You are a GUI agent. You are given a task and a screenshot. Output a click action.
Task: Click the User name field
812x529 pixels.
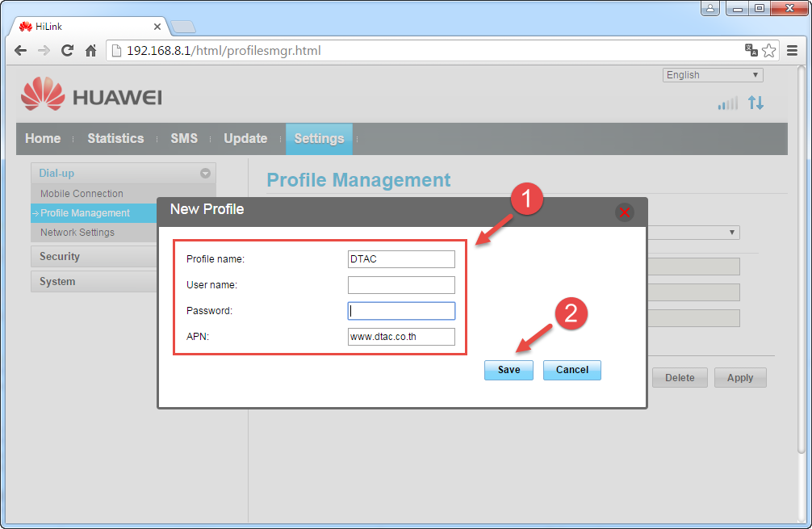(x=401, y=285)
